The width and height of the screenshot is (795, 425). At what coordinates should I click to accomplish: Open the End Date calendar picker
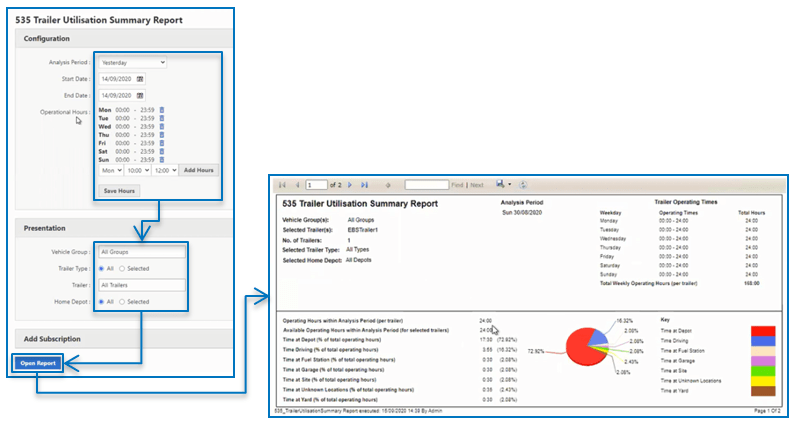[140, 94]
